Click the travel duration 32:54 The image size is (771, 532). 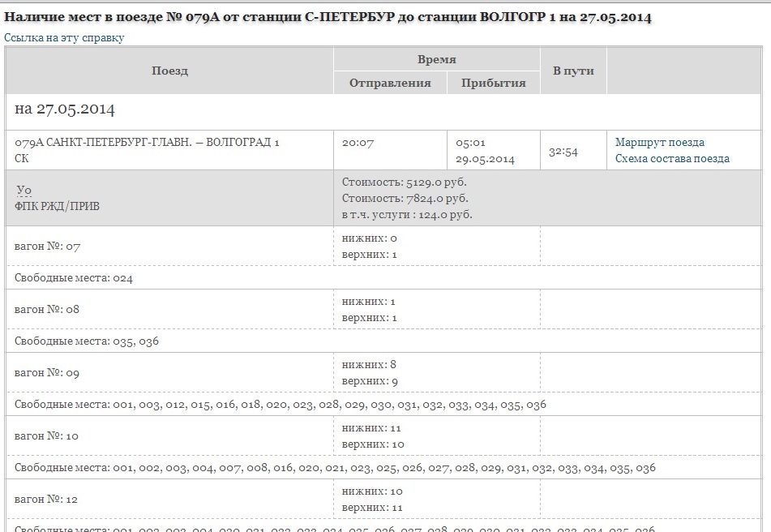563,152
